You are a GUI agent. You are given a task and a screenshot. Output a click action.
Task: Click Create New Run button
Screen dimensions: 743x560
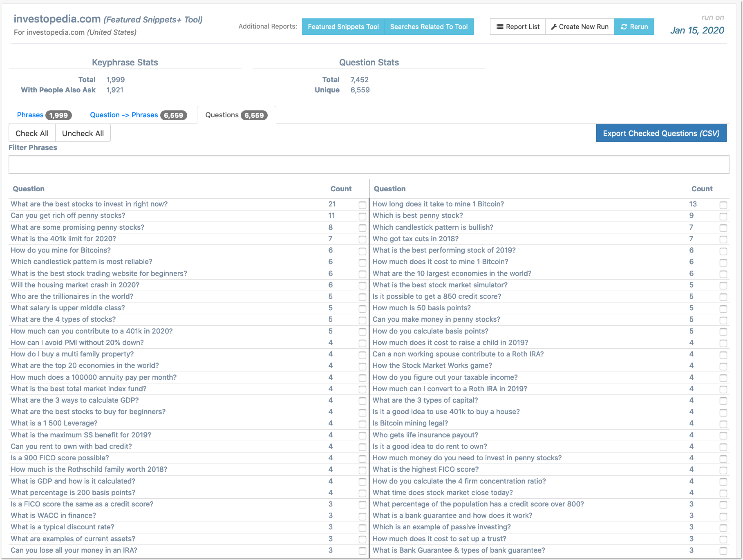coord(580,27)
